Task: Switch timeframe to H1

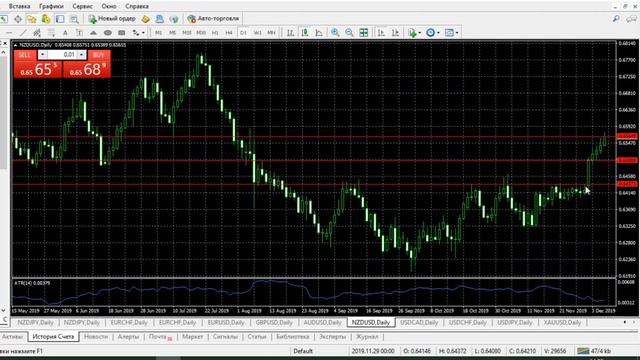Action: (x=215, y=33)
